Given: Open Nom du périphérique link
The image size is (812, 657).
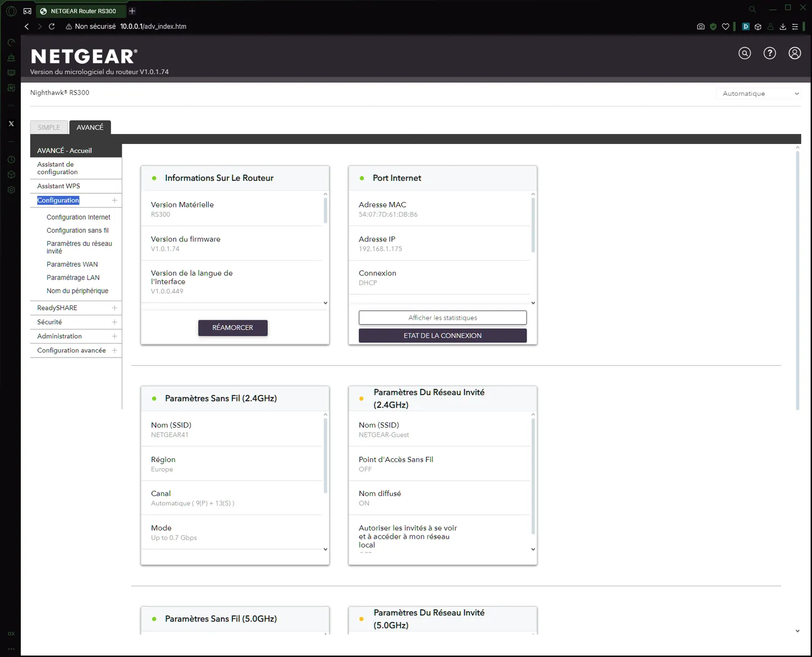Looking at the screenshot, I should click(77, 291).
